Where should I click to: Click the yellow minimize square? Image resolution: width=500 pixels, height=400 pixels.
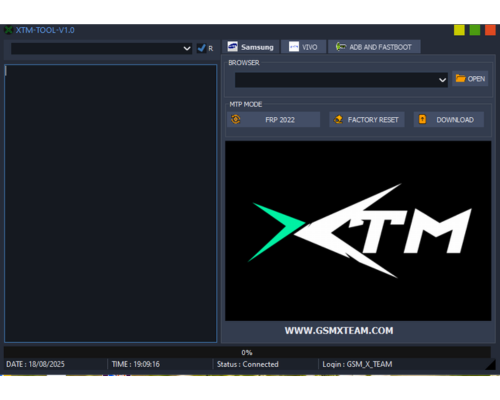[x=459, y=30]
